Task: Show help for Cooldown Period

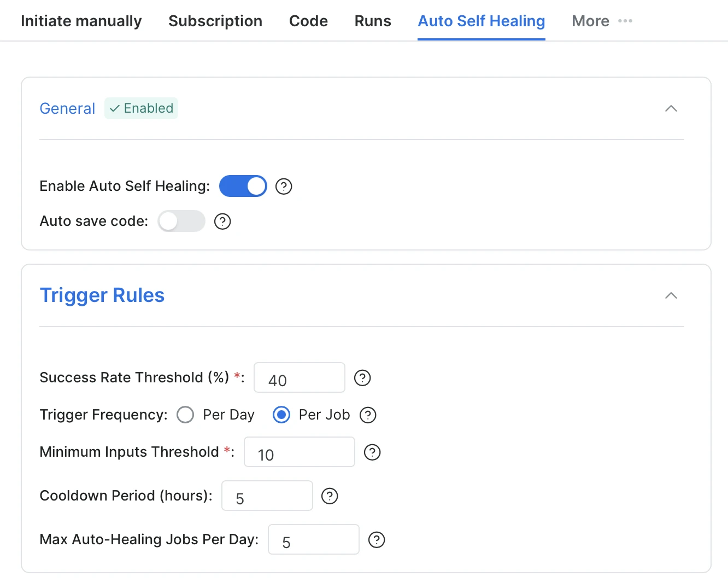Action: [x=330, y=496]
